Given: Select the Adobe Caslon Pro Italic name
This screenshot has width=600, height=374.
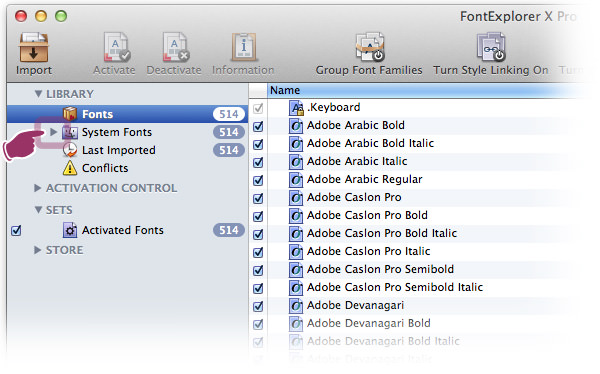Looking at the screenshot, I should pyautogui.click(x=368, y=251).
